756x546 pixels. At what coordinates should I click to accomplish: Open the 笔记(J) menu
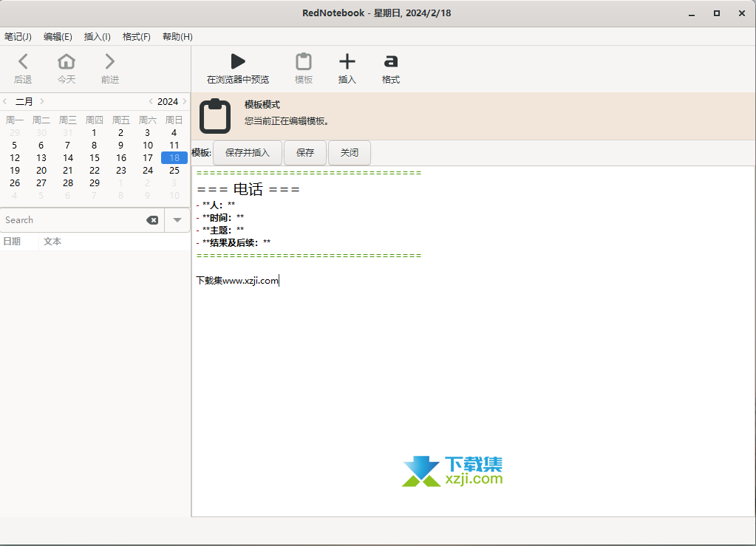[x=18, y=37]
